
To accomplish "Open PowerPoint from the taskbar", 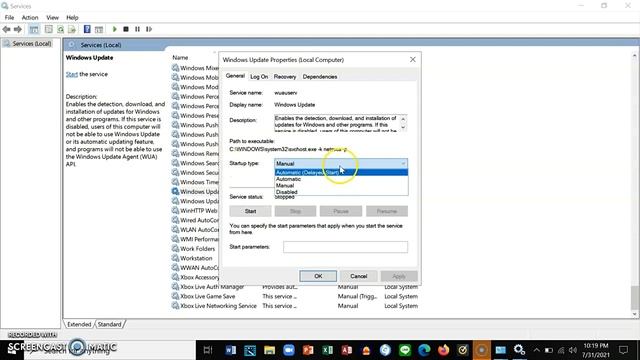I will [x=308, y=350].
